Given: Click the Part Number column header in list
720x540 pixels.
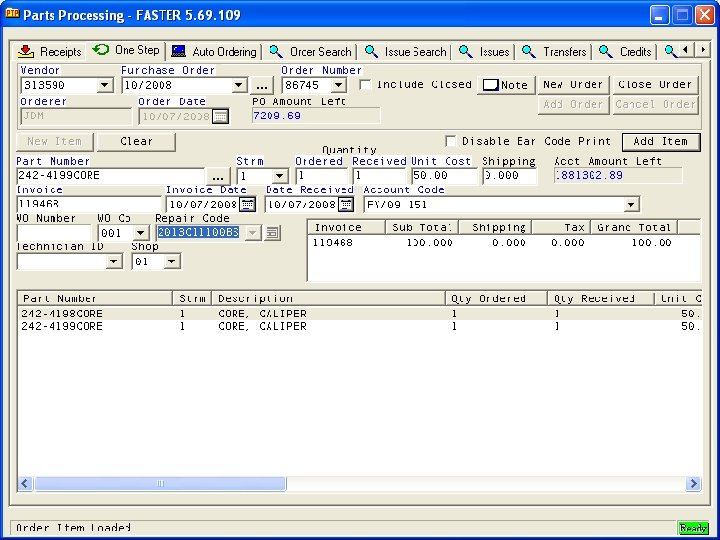Looking at the screenshot, I should [x=95, y=298].
